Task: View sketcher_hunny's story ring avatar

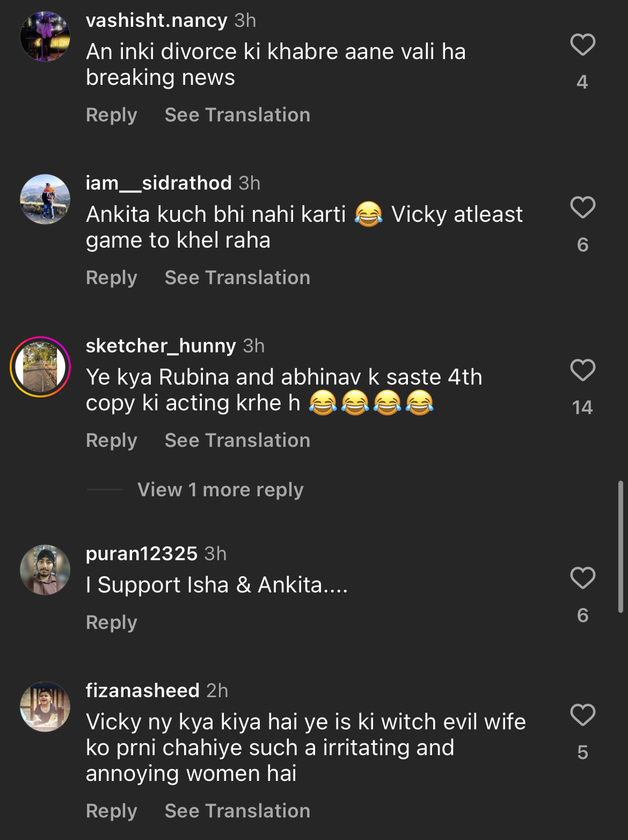Action: [x=40, y=367]
